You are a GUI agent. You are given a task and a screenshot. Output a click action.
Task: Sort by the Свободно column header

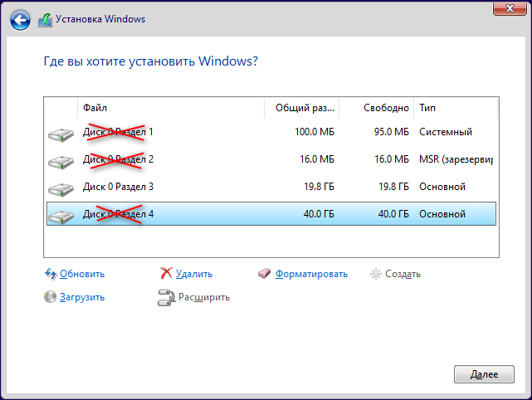[x=377, y=108]
